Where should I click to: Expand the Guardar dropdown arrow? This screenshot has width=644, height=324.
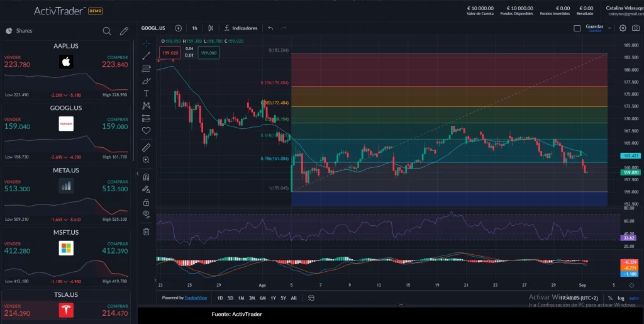click(609, 28)
